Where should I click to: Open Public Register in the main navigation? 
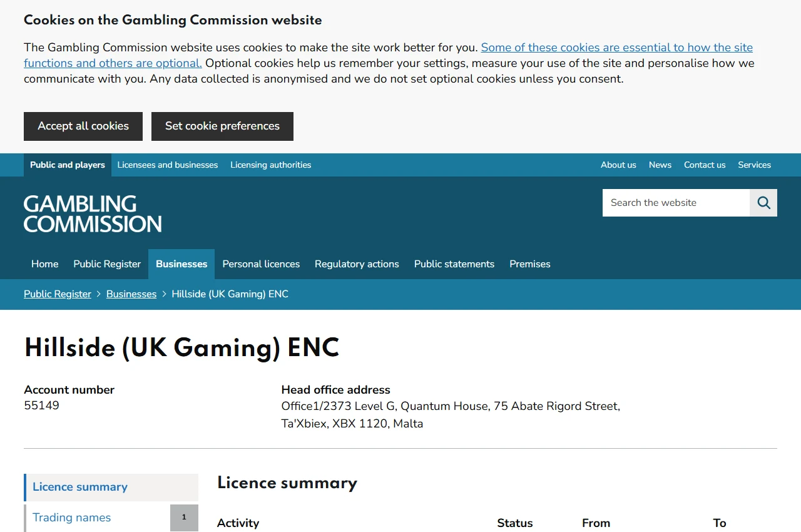pos(107,264)
